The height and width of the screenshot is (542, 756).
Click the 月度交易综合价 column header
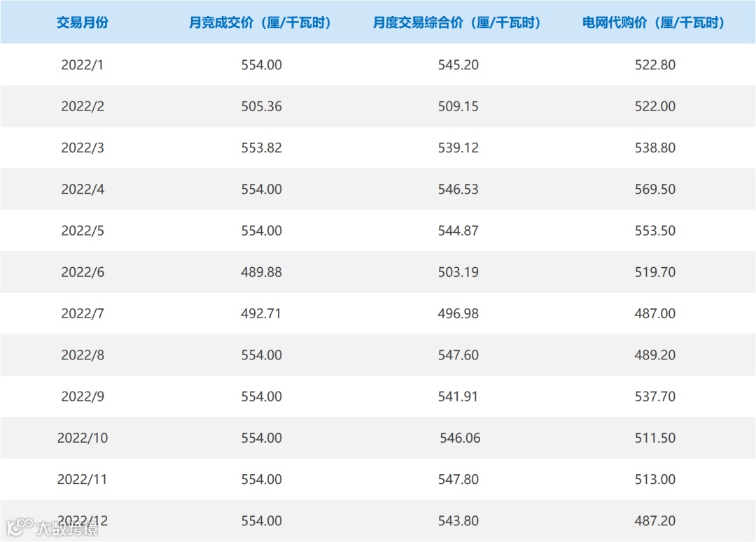(x=458, y=22)
